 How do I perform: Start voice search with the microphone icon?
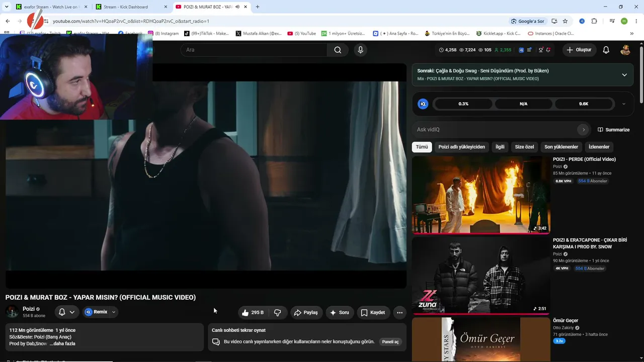point(360,50)
